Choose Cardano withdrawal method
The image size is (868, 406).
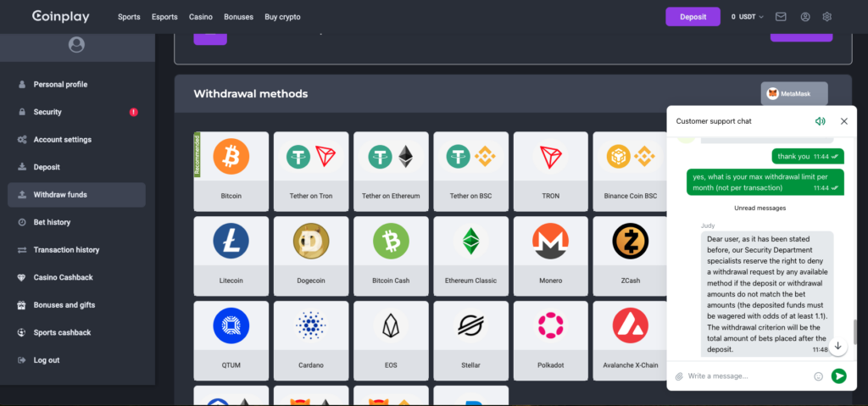pyautogui.click(x=311, y=341)
